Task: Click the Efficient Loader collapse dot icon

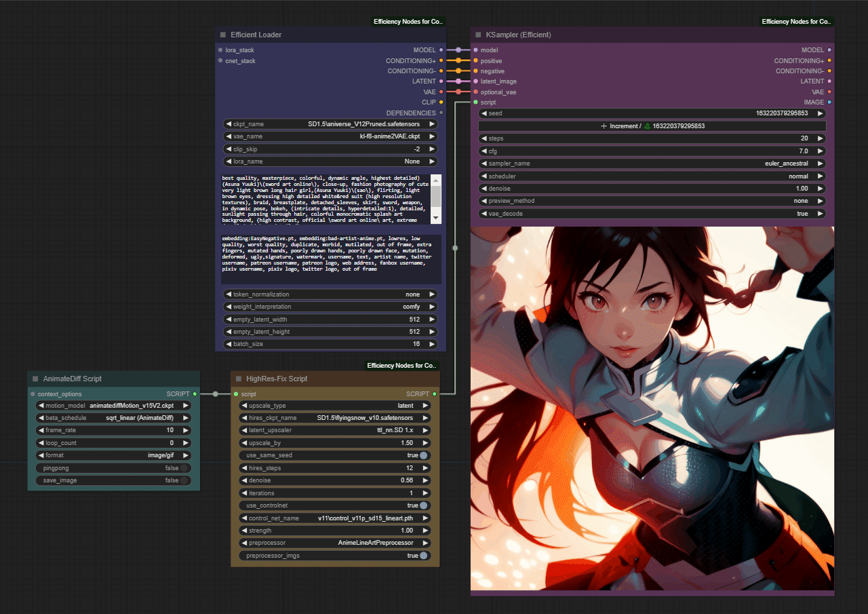Action: tap(223, 35)
